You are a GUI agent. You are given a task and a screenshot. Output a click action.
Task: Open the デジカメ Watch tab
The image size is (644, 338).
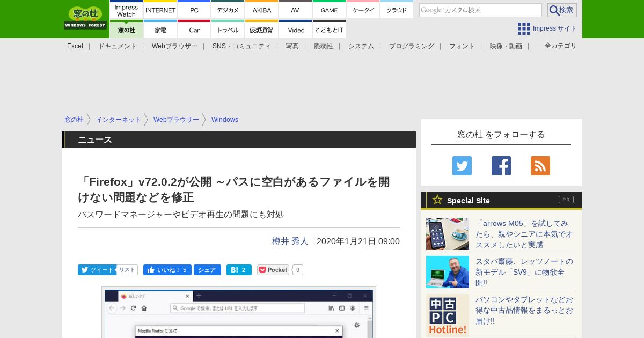point(228,10)
